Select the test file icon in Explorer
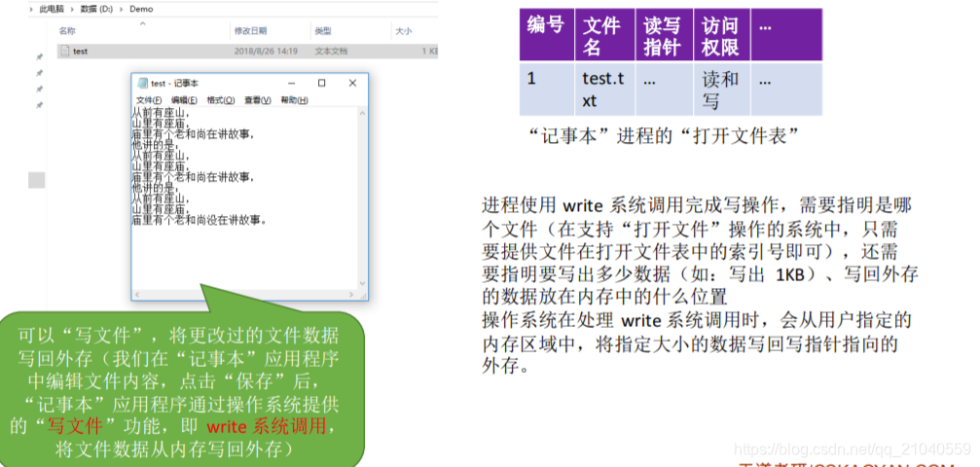The height and width of the screenshot is (467, 980). pyautogui.click(x=65, y=52)
